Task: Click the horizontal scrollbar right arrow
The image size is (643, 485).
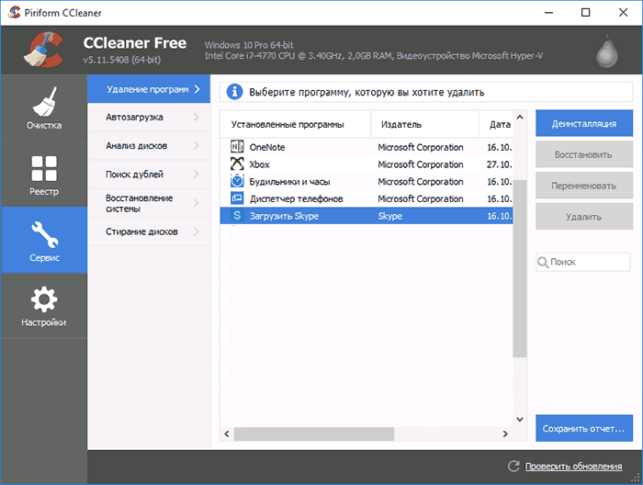Action: (x=505, y=434)
